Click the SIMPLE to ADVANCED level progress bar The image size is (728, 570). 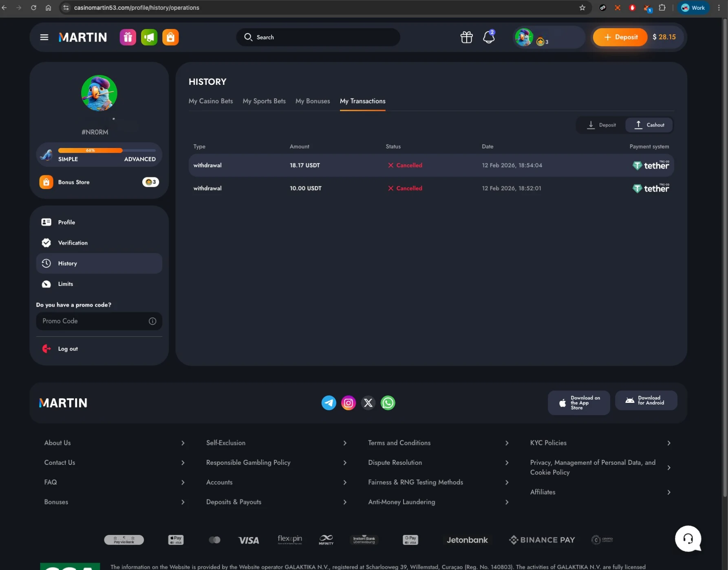(107, 150)
